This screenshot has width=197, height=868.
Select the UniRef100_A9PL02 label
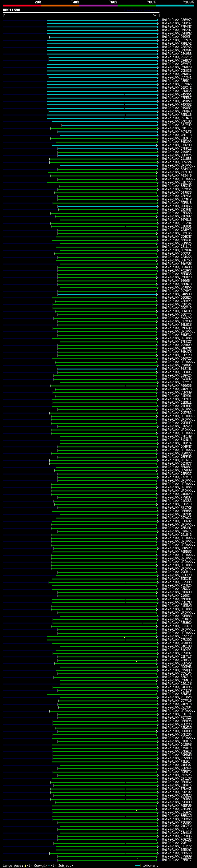[177, 43]
